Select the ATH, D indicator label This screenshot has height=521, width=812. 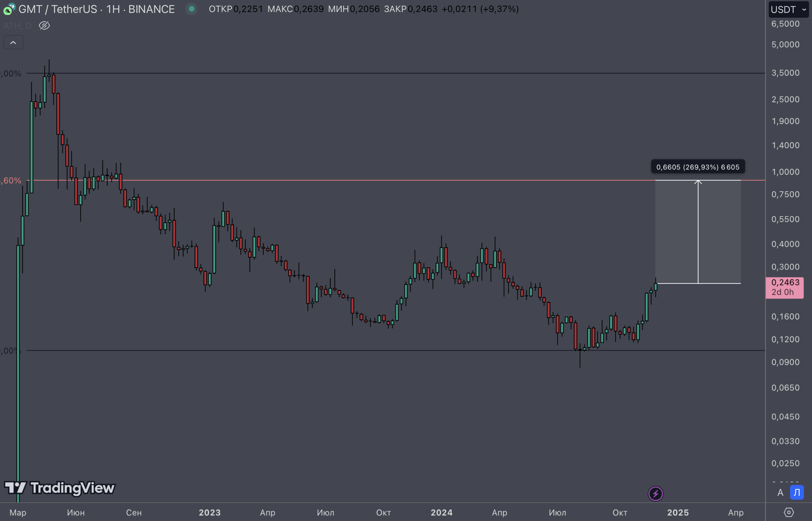18,26
